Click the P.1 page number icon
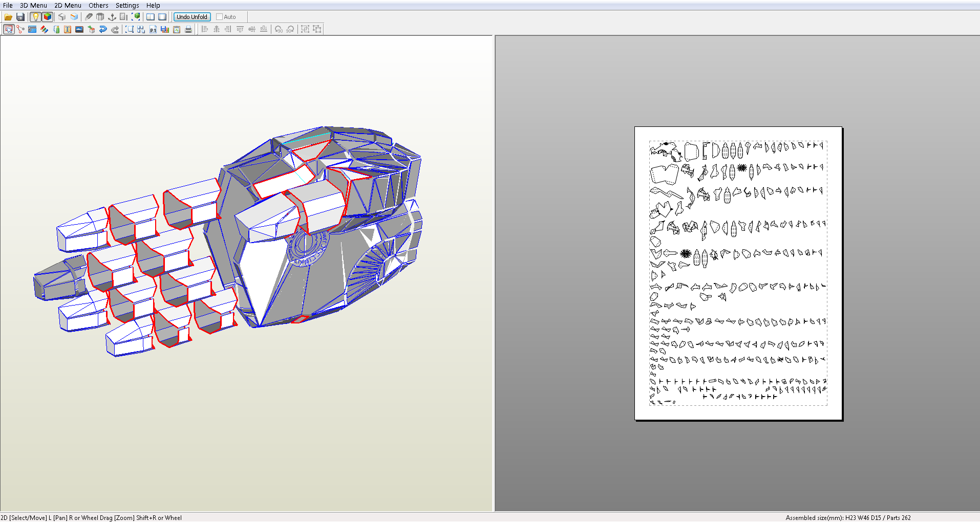Screen dimensions: 980x522 tap(153, 29)
